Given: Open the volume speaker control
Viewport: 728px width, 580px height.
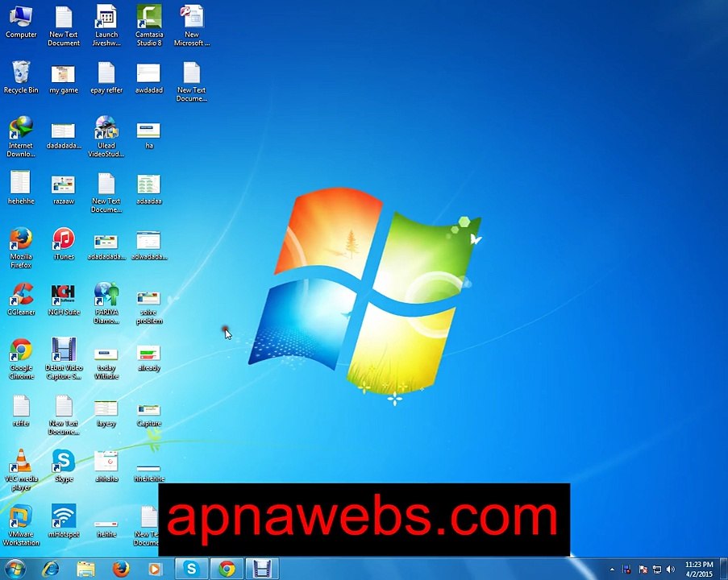Looking at the screenshot, I should point(671,570).
